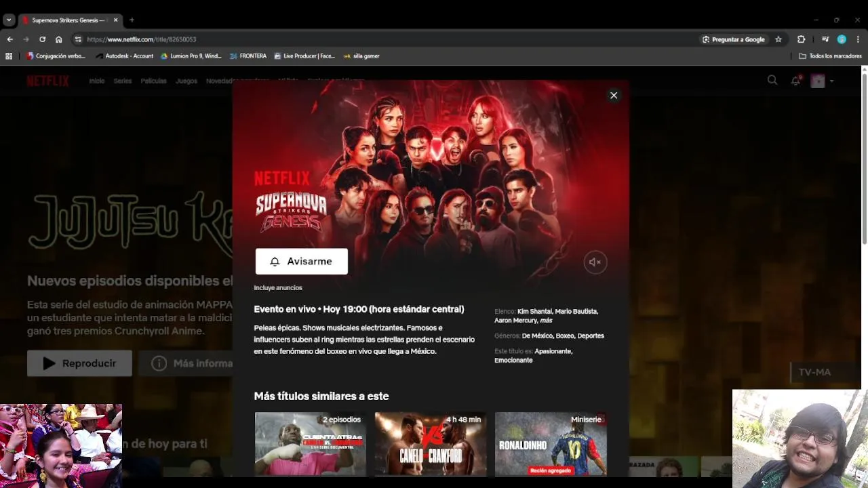
Task: Click the Reproducir button for Jujutsu Kaisen
Action: pyautogui.click(x=80, y=363)
